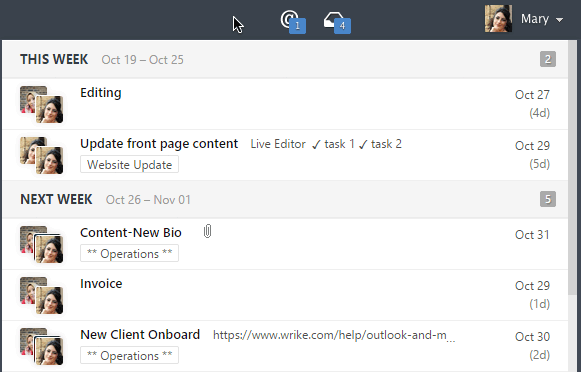
Task: Click the Oct 27 due date on Editing
Action: (532, 95)
